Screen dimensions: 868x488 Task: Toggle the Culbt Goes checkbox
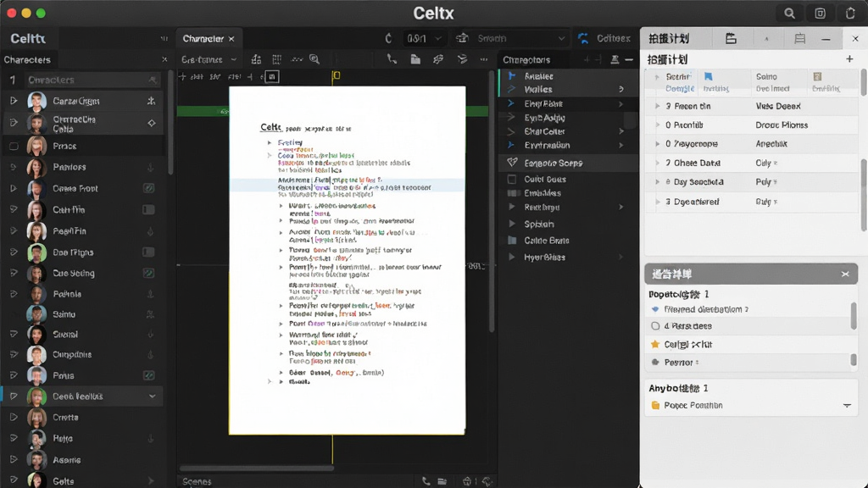coord(512,180)
